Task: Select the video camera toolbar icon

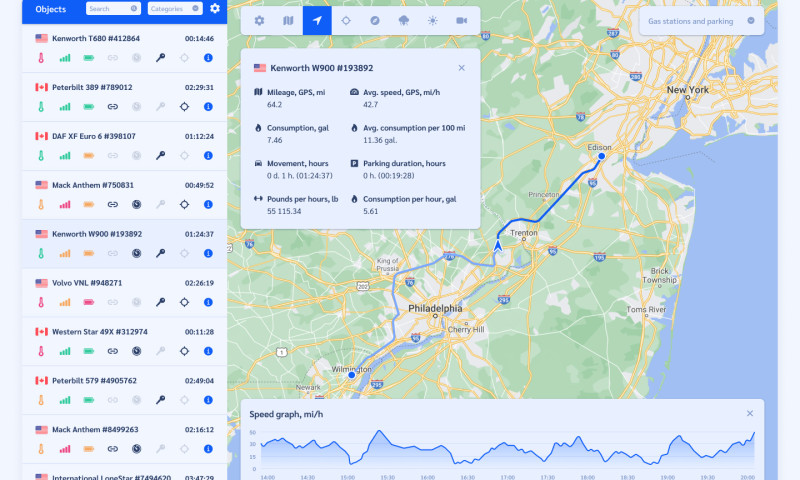Action: pyautogui.click(x=461, y=21)
